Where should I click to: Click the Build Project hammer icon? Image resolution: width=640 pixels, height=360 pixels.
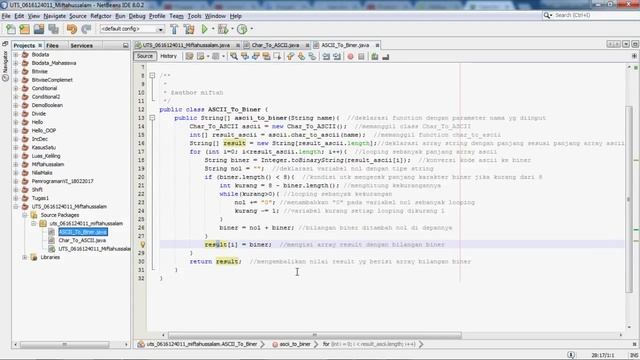(174, 29)
